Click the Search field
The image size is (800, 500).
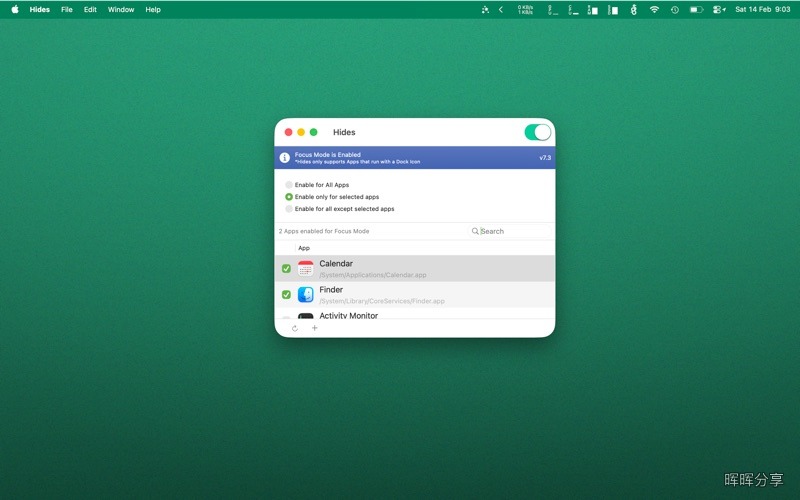point(510,231)
